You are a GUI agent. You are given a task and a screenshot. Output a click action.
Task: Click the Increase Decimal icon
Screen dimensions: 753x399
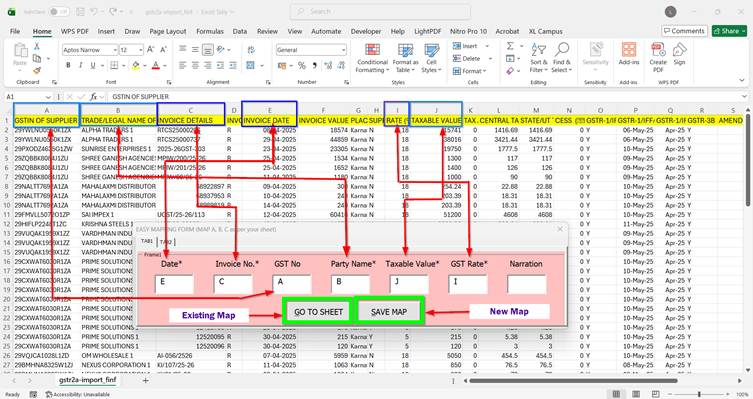pos(328,65)
